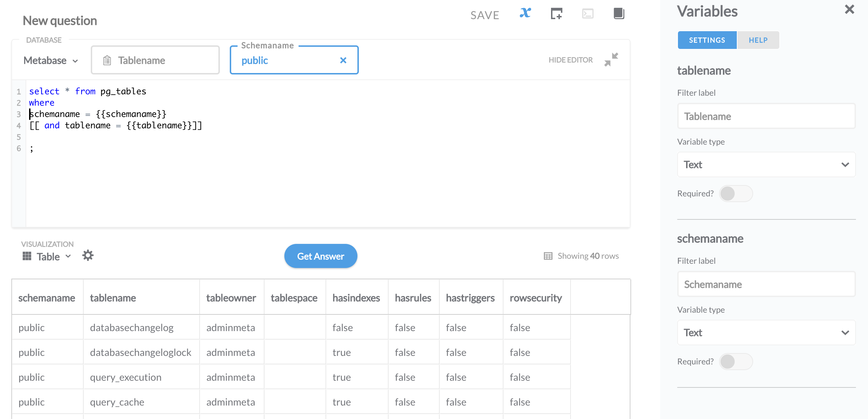
Task: Open the Metabase database dropdown
Action: coord(51,61)
